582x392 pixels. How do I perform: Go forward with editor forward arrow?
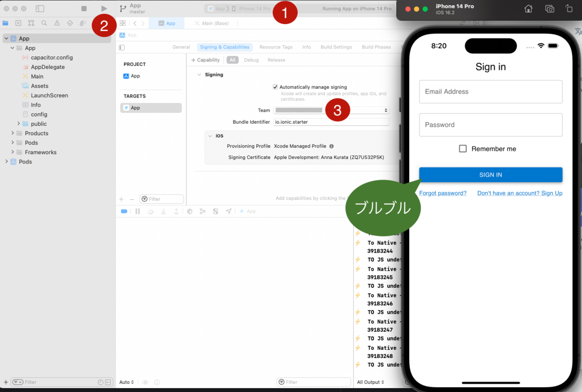pos(143,23)
